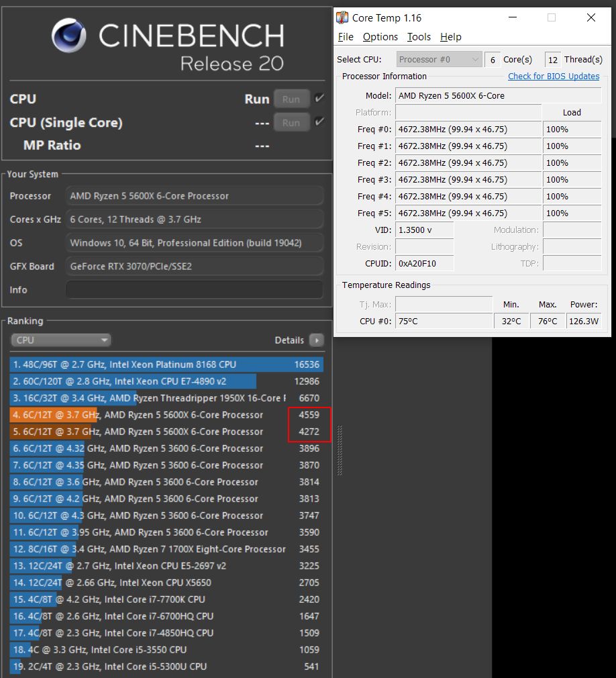Click the OS field showing Windows 10
616x678 pixels.
[x=195, y=242]
